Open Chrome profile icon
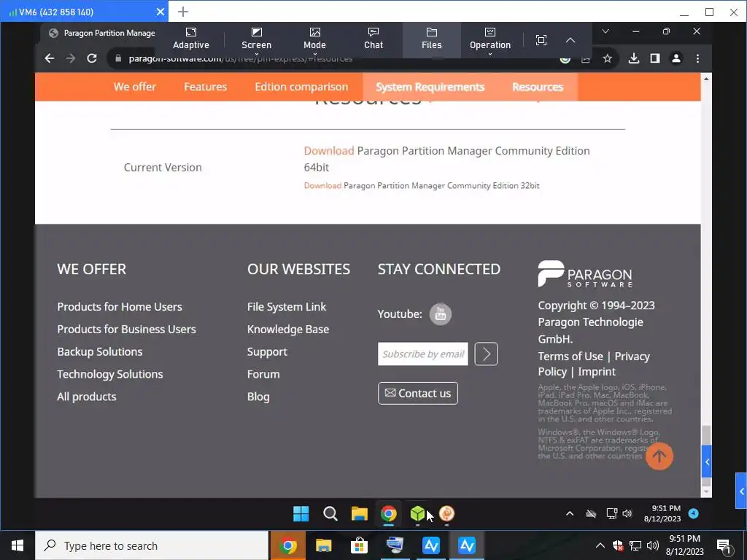This screenshot has width=747, height=560. click(x=676, y=58)
